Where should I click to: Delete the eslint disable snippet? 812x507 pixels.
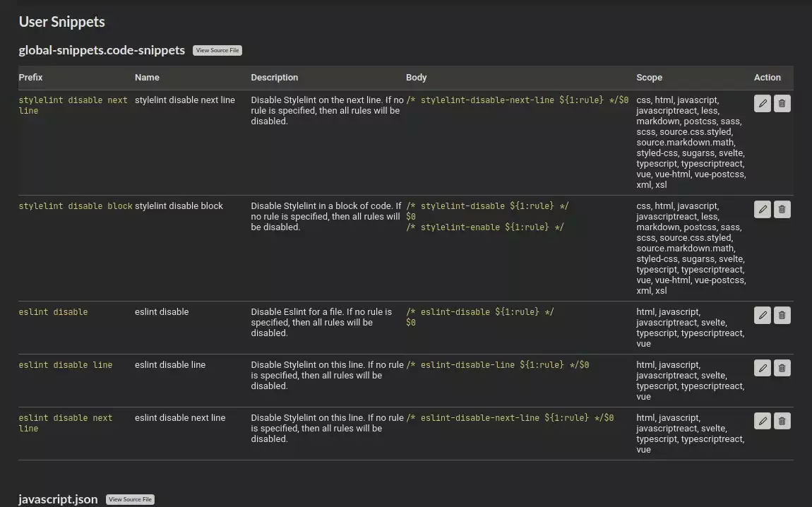782,315
